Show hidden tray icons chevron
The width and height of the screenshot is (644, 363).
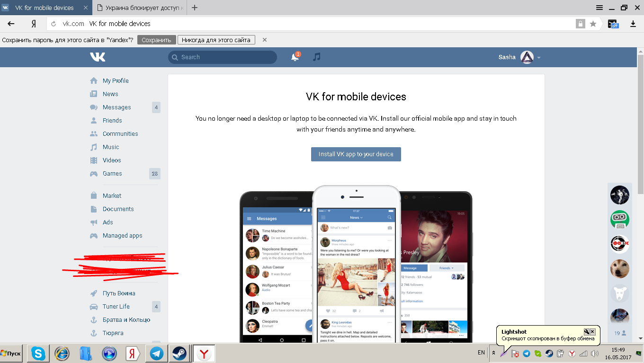point(493,353)
